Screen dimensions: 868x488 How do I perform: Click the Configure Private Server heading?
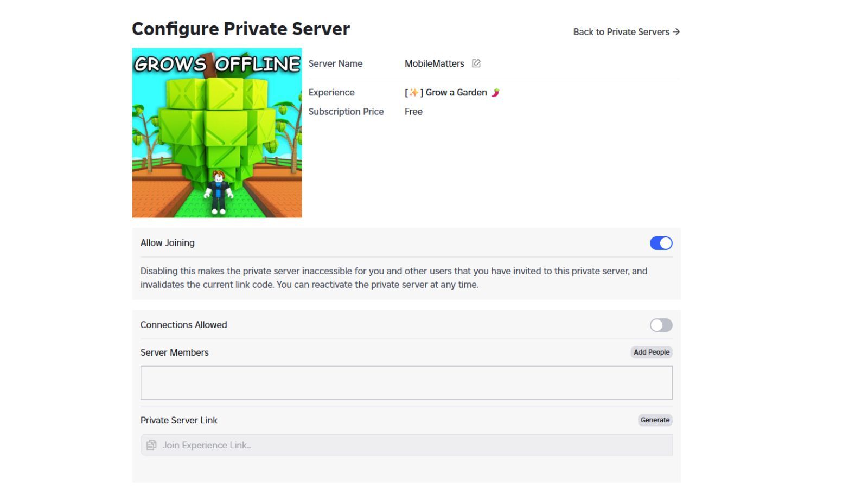[241, 29]
